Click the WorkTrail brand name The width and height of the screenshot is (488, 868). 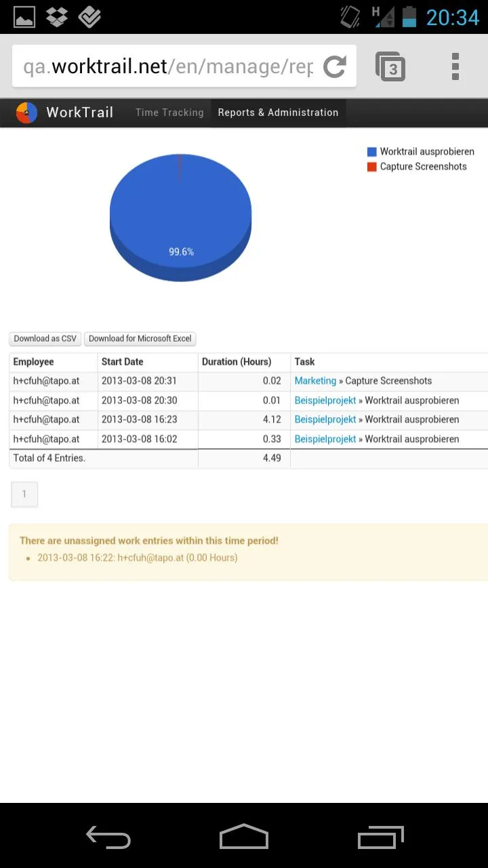tap(80, 113)
